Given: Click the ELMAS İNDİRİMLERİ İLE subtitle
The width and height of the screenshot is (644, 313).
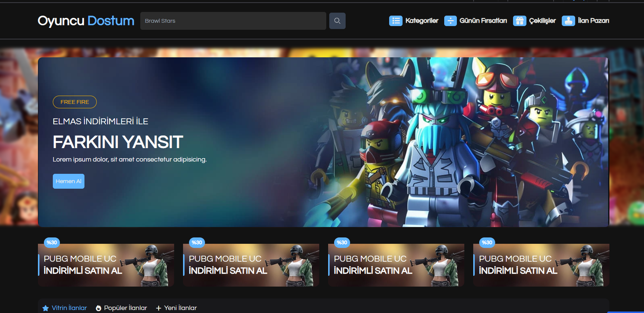Looking at the screenshot, I should (100, 121).
